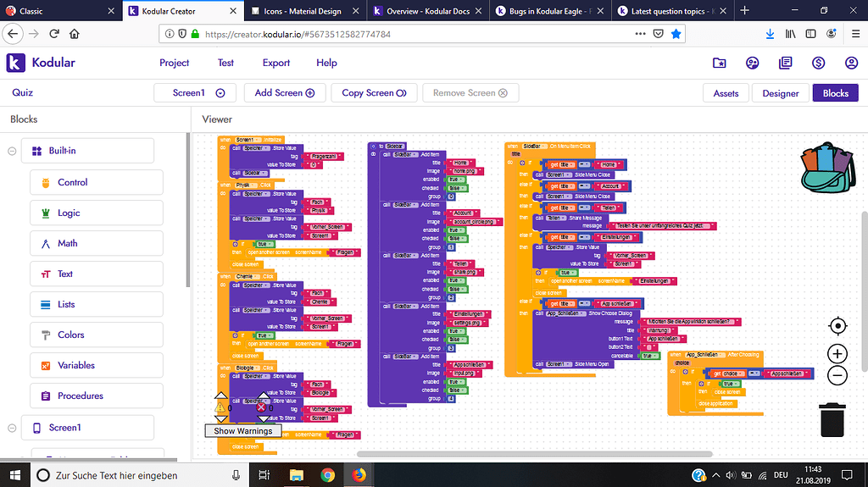Switch to the Designer view
The width and height of the screenshot is (868, 487).
(x=780, y=93)
